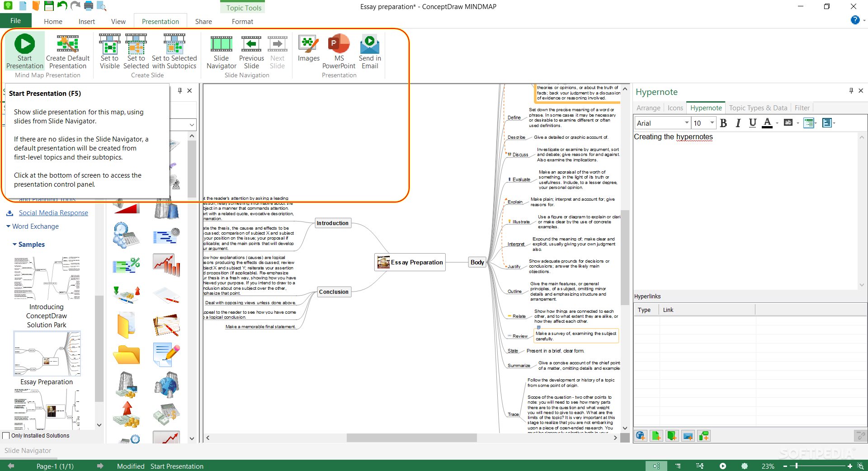Click Set to Selected slide icon
The width and height of the screenshot is (868, 471).
coord(136,44)
